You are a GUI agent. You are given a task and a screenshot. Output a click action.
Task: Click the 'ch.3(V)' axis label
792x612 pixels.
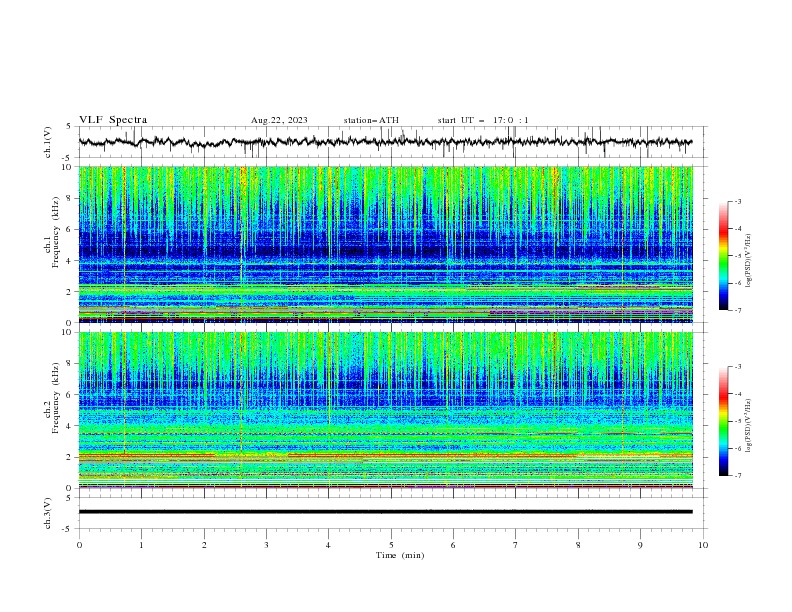tap(48, 513)
